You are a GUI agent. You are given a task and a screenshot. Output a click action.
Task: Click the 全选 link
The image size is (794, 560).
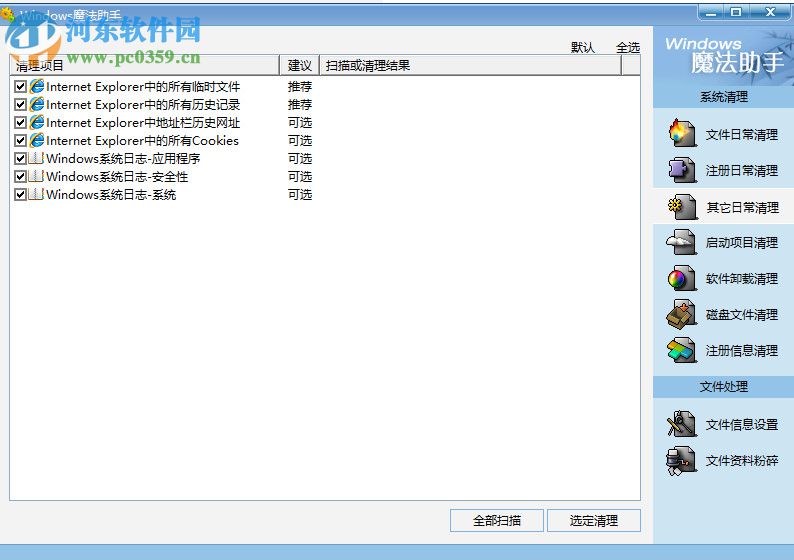coord(628,47)
